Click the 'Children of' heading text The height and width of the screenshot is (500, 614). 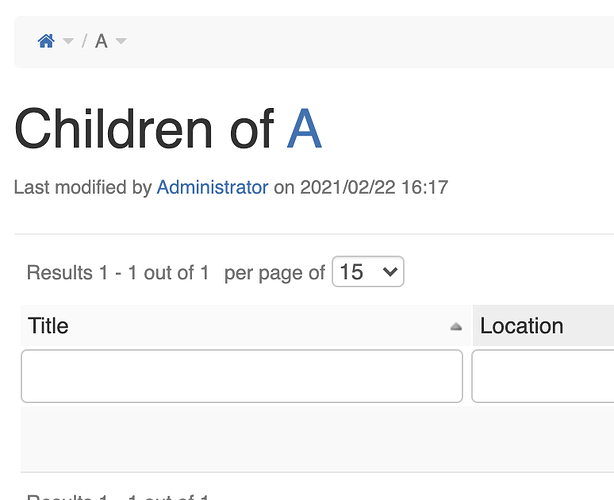144,128
